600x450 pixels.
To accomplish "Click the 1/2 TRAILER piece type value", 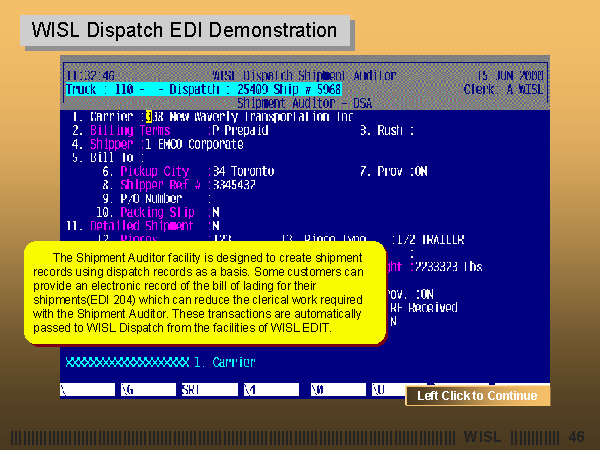I will pos(431,240).
